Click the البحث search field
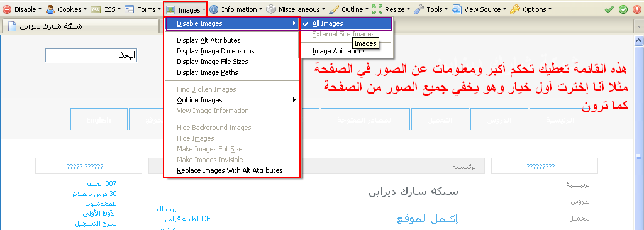This screenshot has height=230, width=644. click(91, 55)
